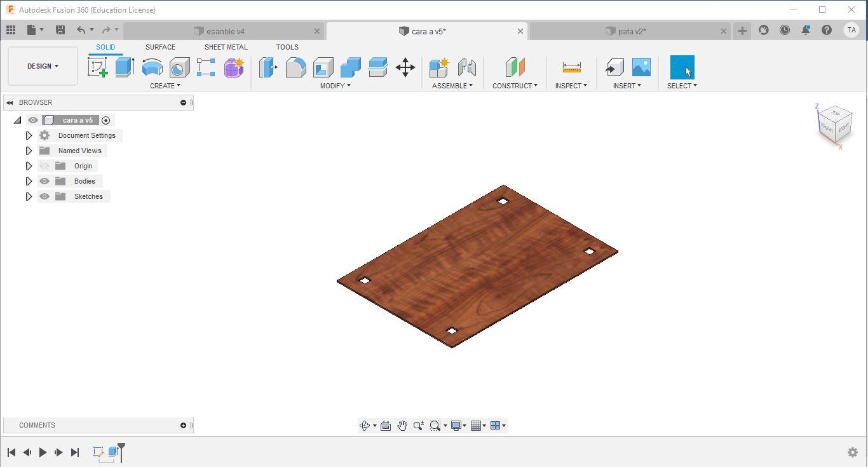This screenshot has width=868, height=467.
Task: Expand the Origin folder node
Action: [x=29, y=166]
